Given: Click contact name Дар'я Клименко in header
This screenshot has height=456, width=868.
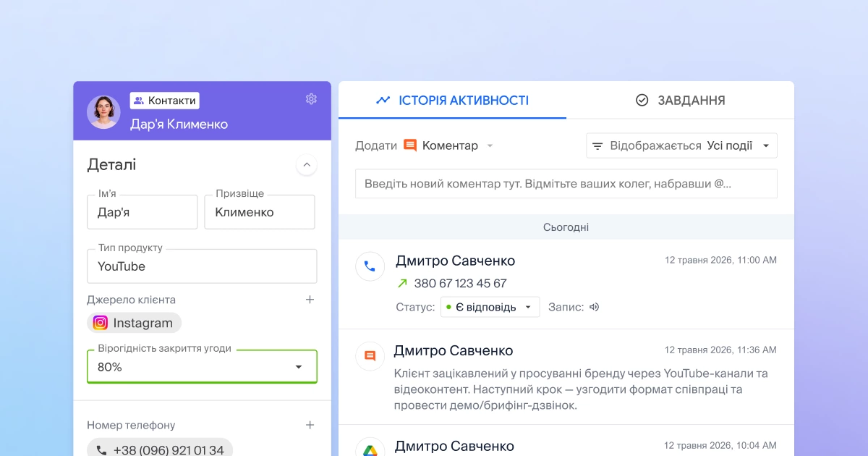Looking at the screenshot, I should [x=179, y=124].
